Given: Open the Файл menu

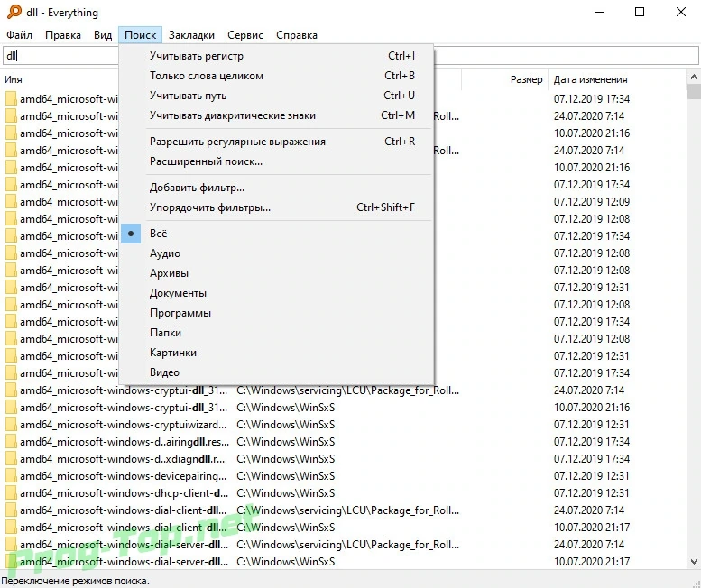Looking at the screenshot, I should [x=19, y=35].
